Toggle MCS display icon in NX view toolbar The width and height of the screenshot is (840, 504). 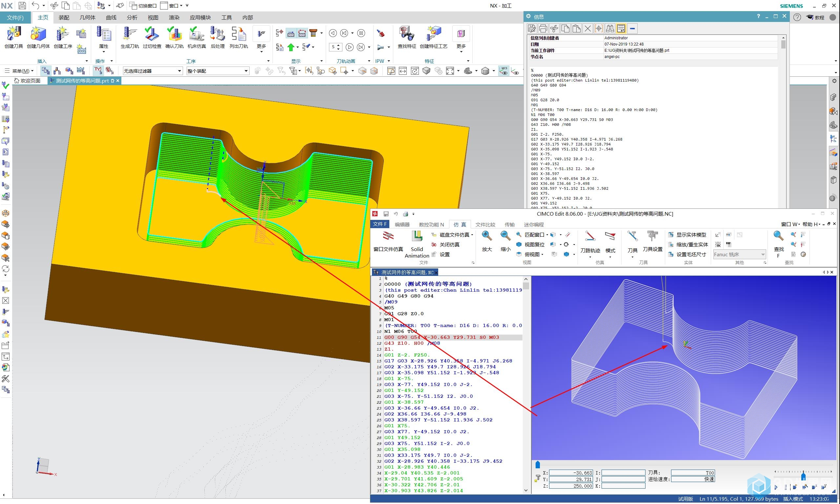point(504,71)
